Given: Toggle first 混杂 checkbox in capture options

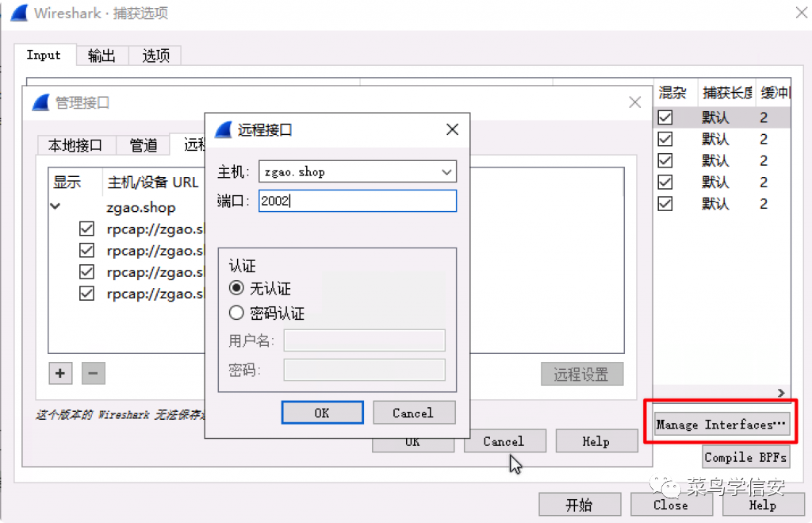Looking at the screenshot, I should coord(665,117).
